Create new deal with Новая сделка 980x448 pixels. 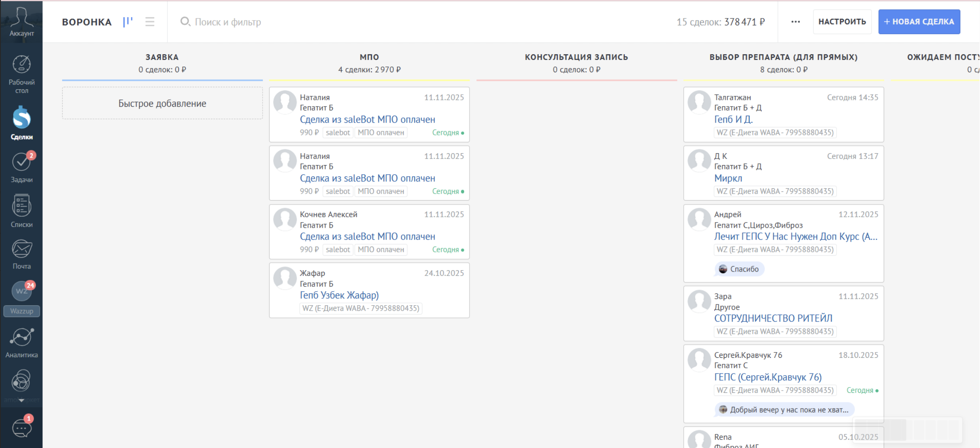pos(919,22)
